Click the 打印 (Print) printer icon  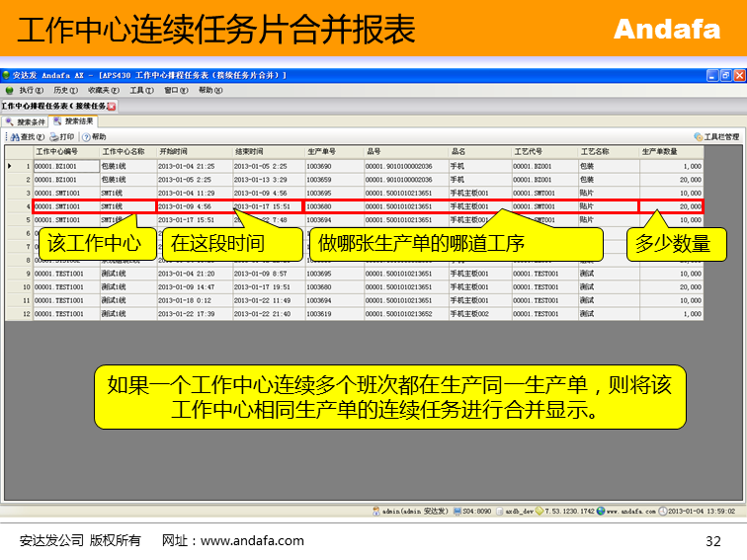tap(54, 137)
